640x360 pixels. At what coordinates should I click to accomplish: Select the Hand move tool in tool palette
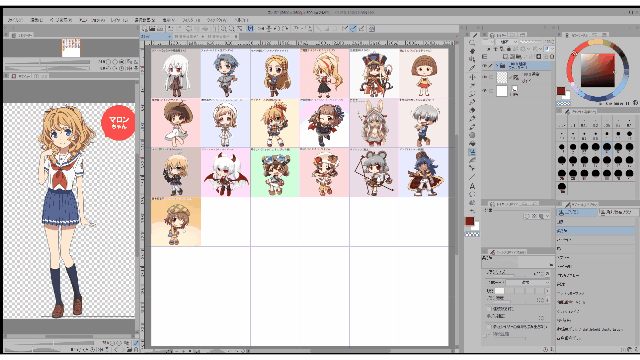[472, 51]
